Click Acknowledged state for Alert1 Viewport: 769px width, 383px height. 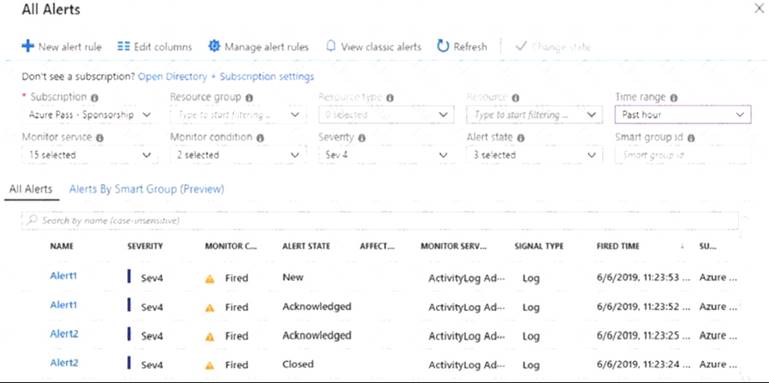pos(317,306)
